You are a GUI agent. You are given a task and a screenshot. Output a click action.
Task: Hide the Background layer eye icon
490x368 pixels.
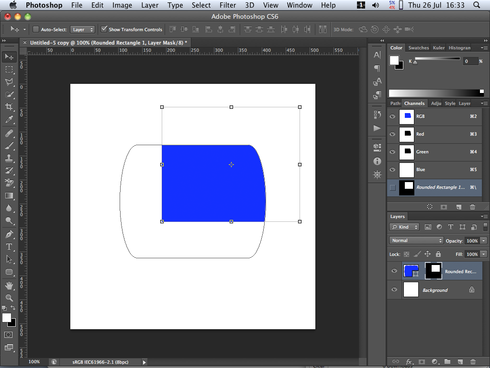click(x=394, y=289)
